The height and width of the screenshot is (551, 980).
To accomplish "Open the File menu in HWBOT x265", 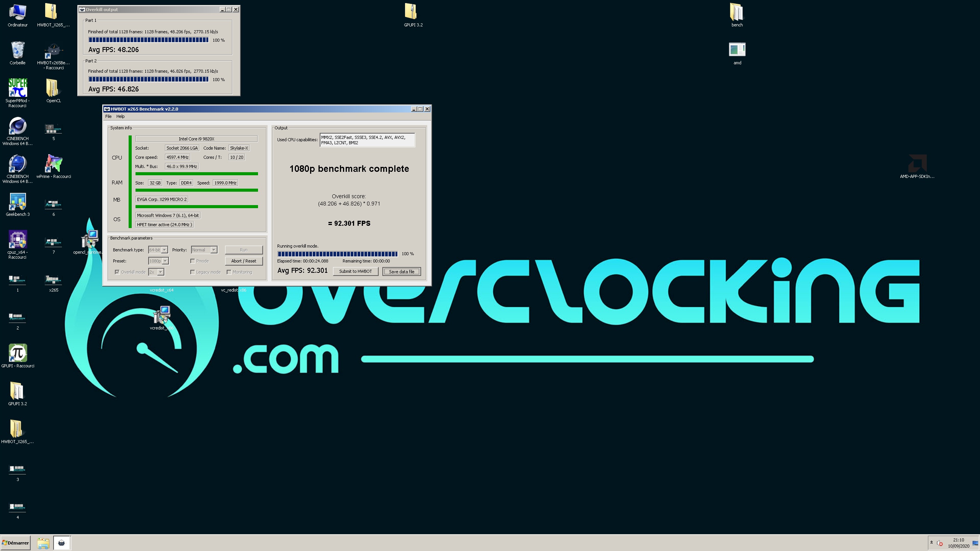I will 108,116.
